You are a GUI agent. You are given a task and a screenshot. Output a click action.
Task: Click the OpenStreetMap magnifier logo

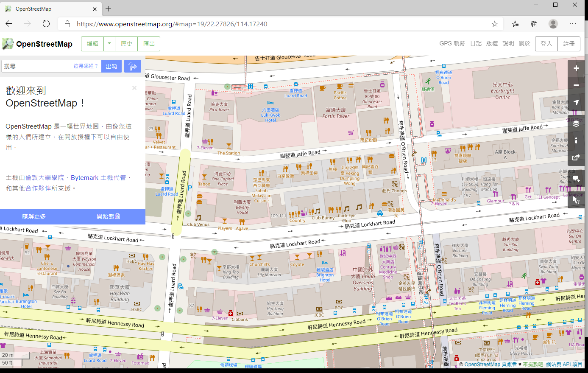point(8,44)
